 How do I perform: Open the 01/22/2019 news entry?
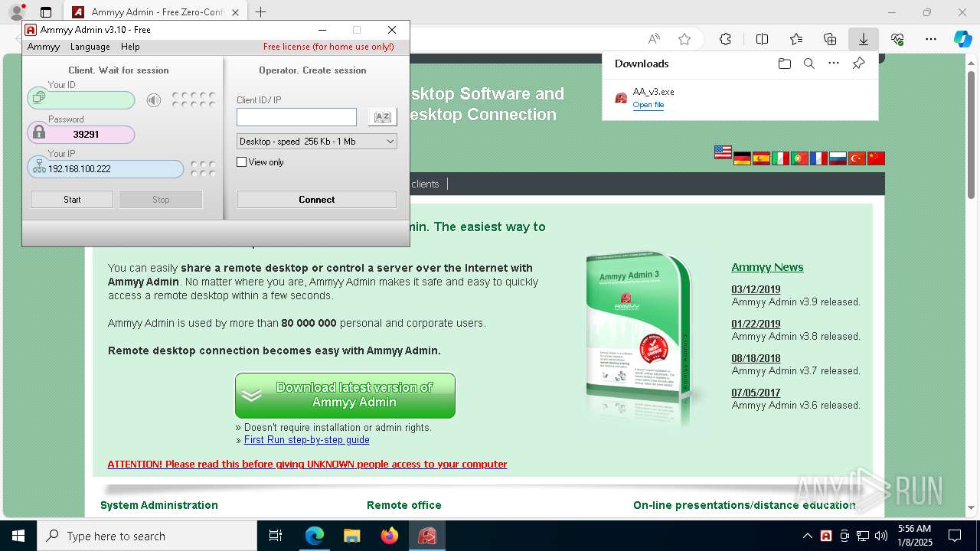click(756, 324)
